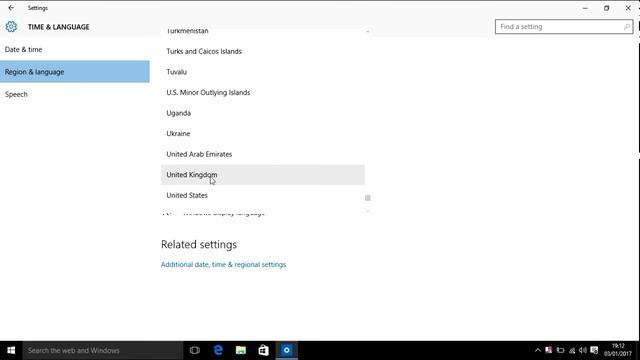Minimize the Settings window
Viewport: 640px width, 360px height.
(x=585, y=8)
